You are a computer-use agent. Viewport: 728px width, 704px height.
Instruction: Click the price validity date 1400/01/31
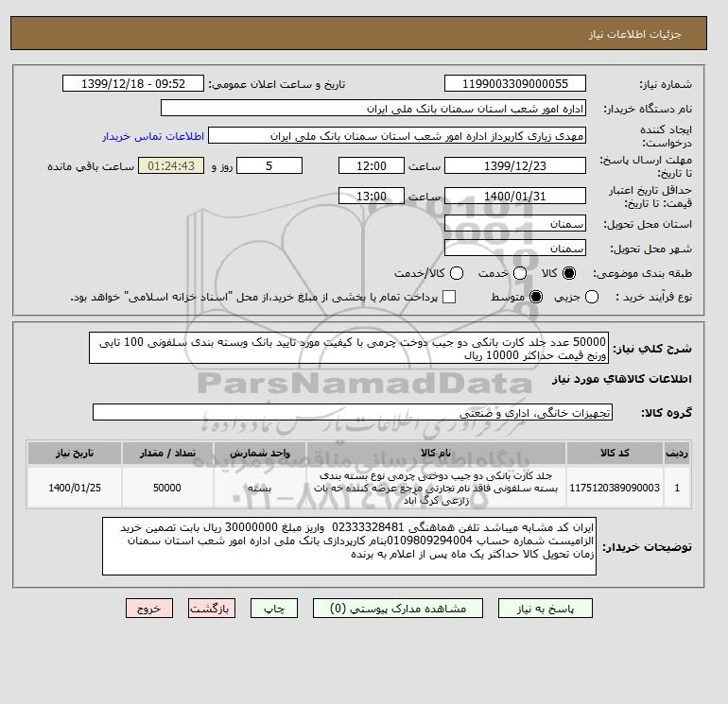515,197
